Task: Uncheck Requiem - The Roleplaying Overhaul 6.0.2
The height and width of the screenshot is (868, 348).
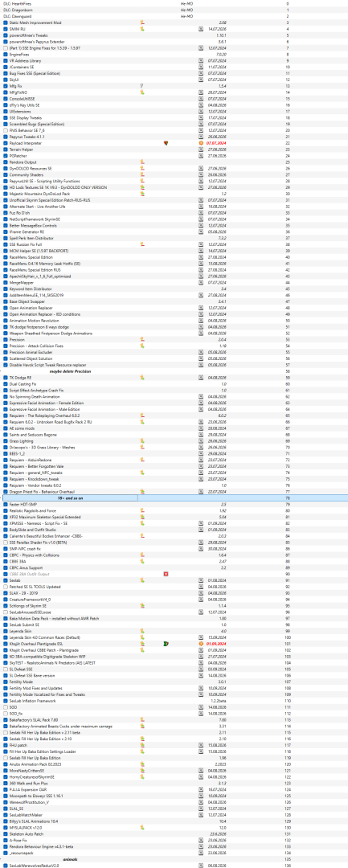Action: (6, 416)
